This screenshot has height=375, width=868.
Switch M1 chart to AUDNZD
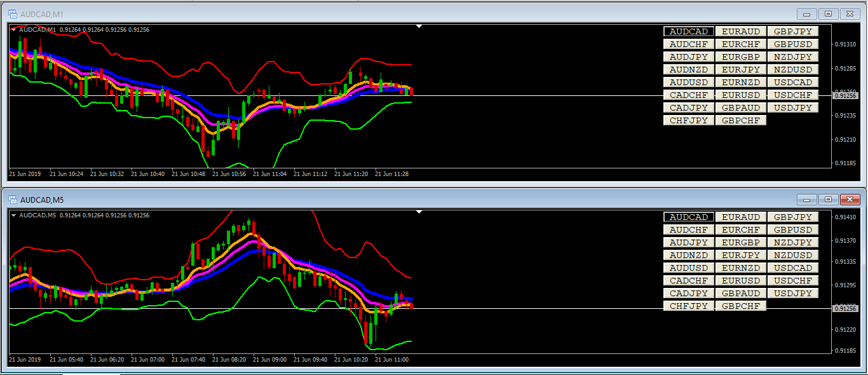coord(689,69)
